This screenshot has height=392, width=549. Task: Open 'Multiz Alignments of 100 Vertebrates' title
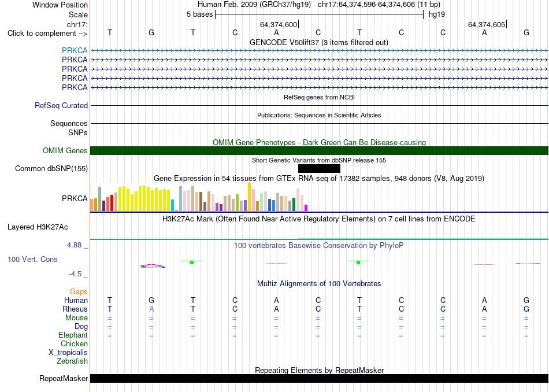(319, 283)
